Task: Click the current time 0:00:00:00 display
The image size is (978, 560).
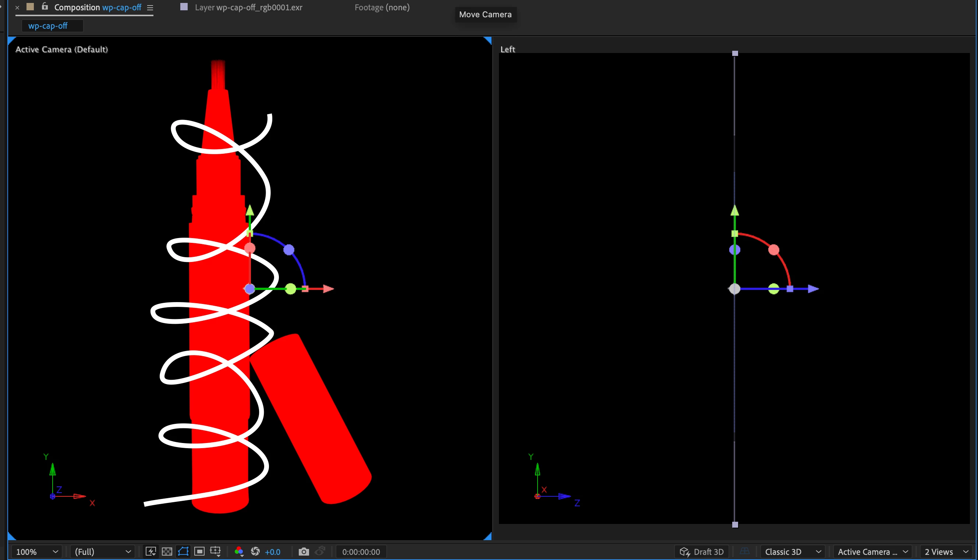Action: [x=361, y=552]
